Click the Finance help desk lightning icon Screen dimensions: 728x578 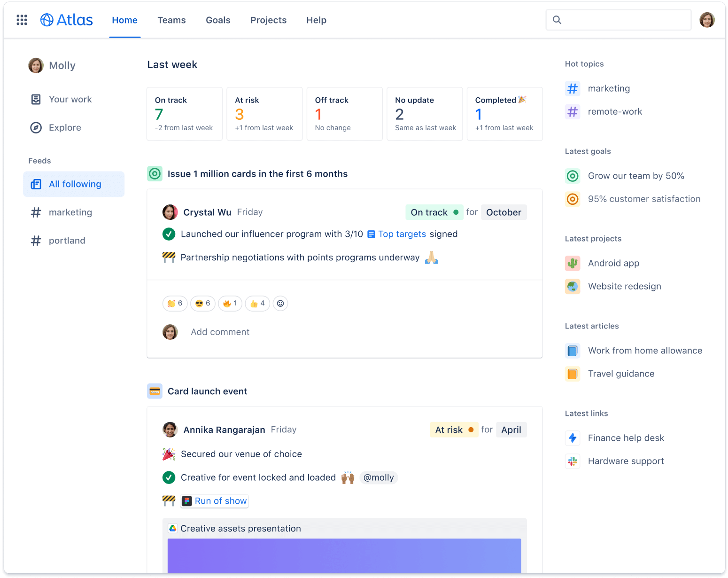pyautogui.click(x=573, y=438)
